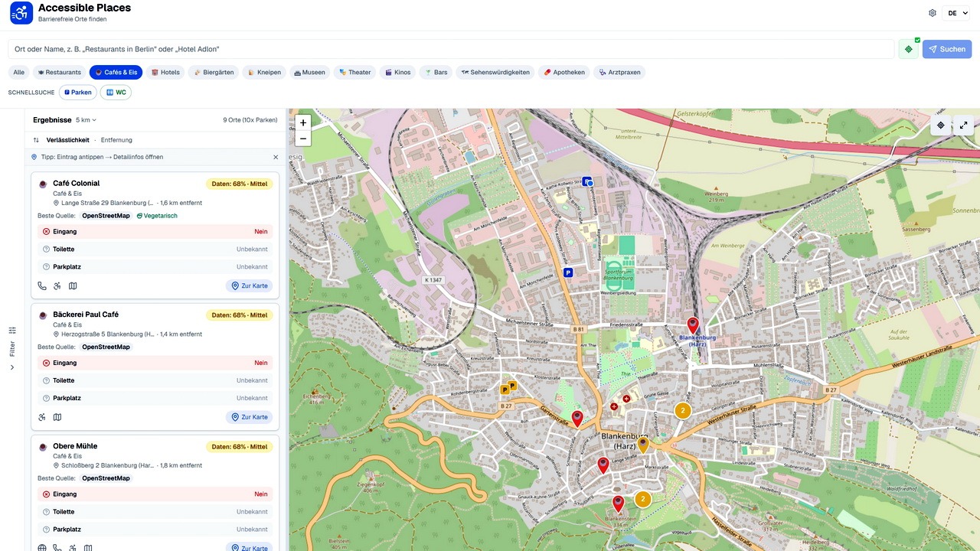The height and width of the screenshot is (551, 980).
Task: Use my location button next to search
Action: (x=909, y=49)
